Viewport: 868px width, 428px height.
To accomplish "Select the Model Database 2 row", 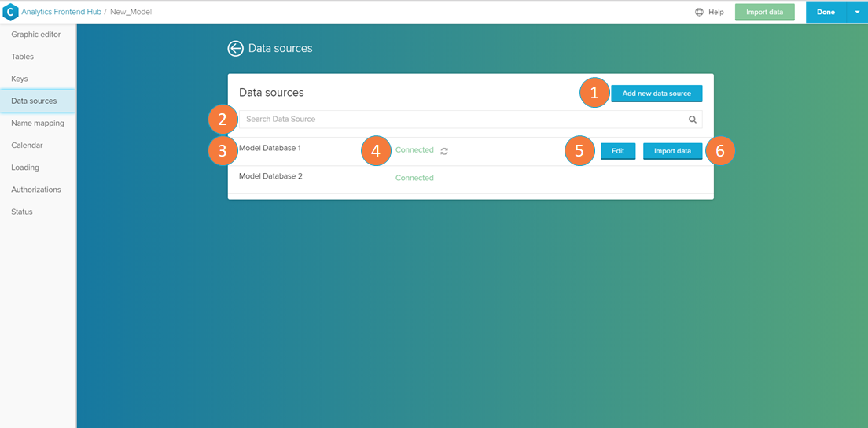I will 270,177.
